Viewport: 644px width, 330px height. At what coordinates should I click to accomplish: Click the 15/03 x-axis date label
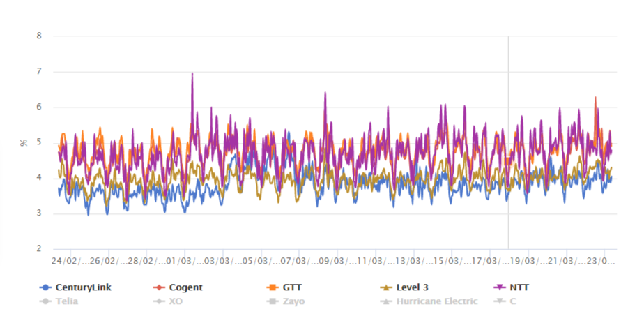pos(452,262)
